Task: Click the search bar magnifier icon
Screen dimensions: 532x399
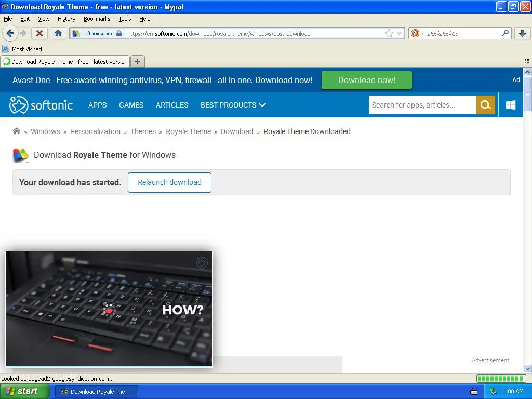Action: (x=505, y=33)
